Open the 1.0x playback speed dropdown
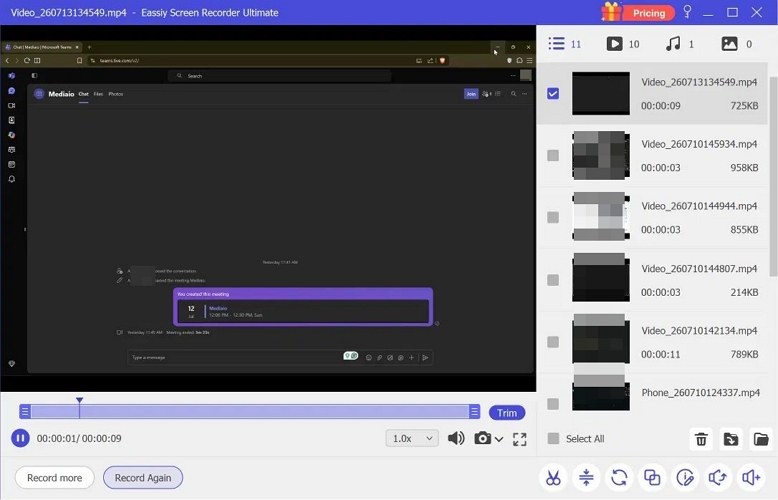Image resolution: width=778 pixels, height=500 pixels. tap(412, 438)
